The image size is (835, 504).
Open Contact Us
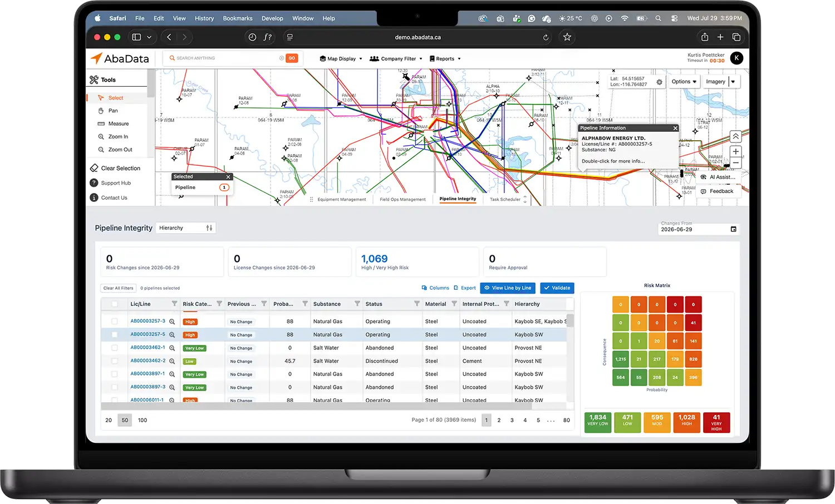(x=109, y=197)
